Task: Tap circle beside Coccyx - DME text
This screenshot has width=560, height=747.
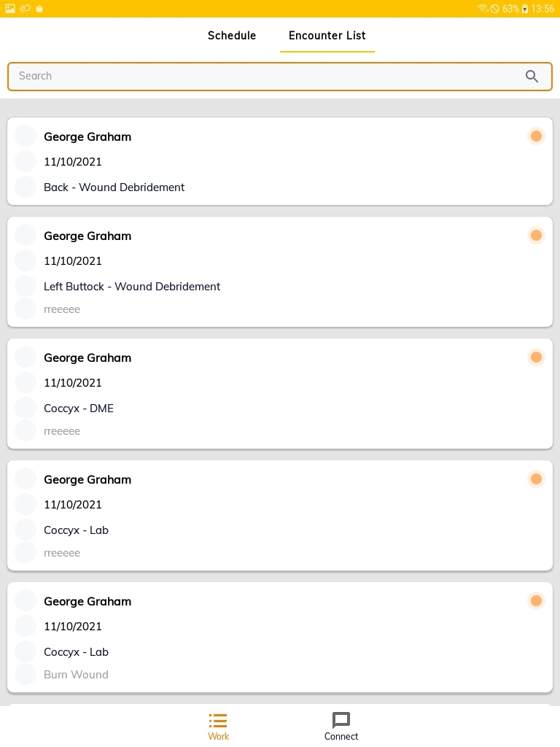Action: coord(26,408)
